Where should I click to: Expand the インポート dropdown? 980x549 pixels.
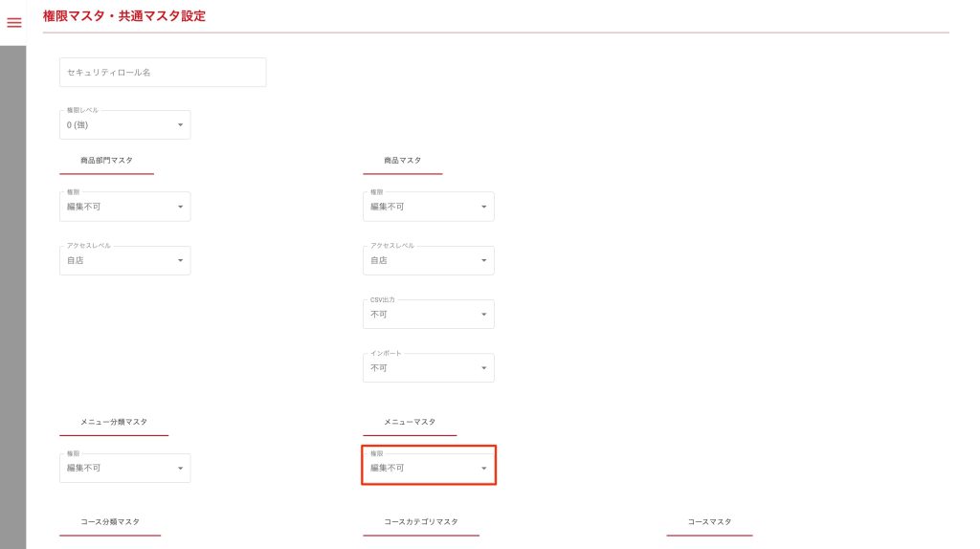pos(428,368)
